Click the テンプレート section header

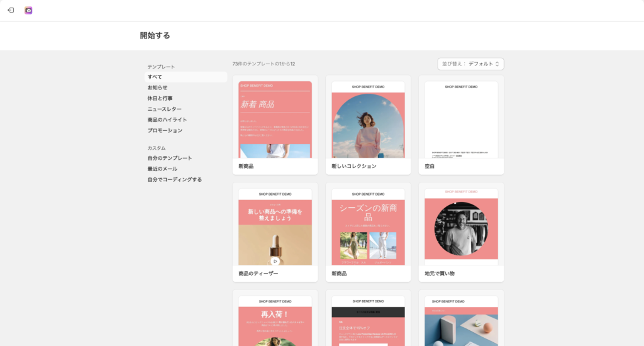pyautogui.click(x=161, y=67)
